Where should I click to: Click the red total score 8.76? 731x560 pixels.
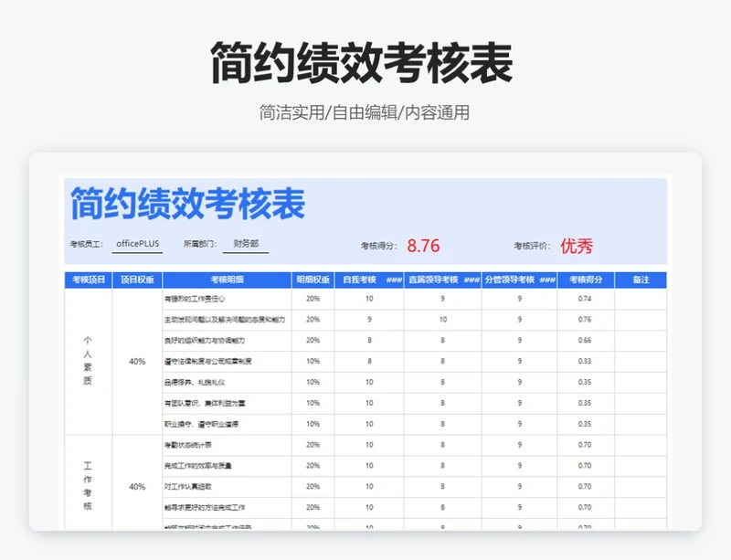[x=423, y=246]
